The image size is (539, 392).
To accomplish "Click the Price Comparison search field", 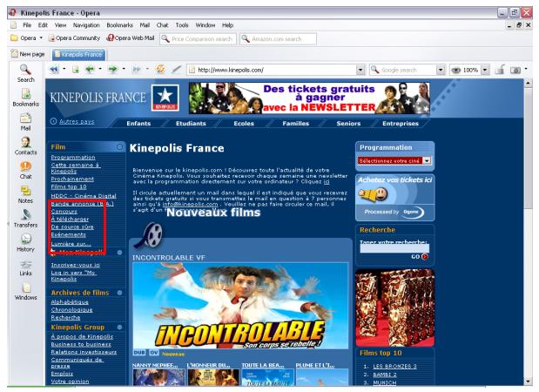I will 198,39.
